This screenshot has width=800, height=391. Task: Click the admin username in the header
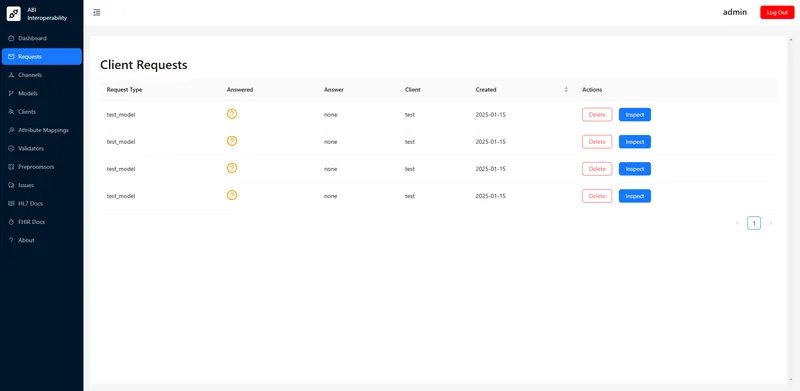735,12
